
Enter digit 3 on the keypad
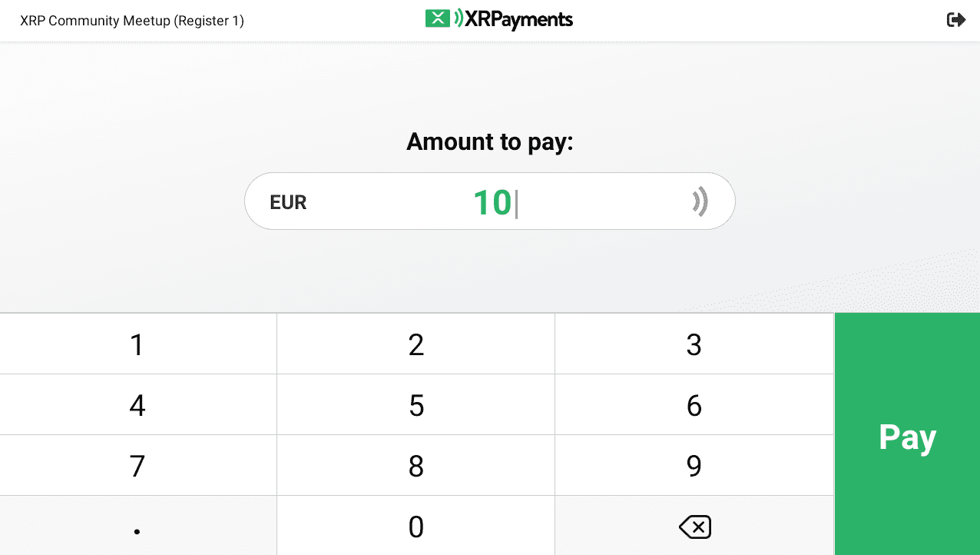click(x=694, y=344)
